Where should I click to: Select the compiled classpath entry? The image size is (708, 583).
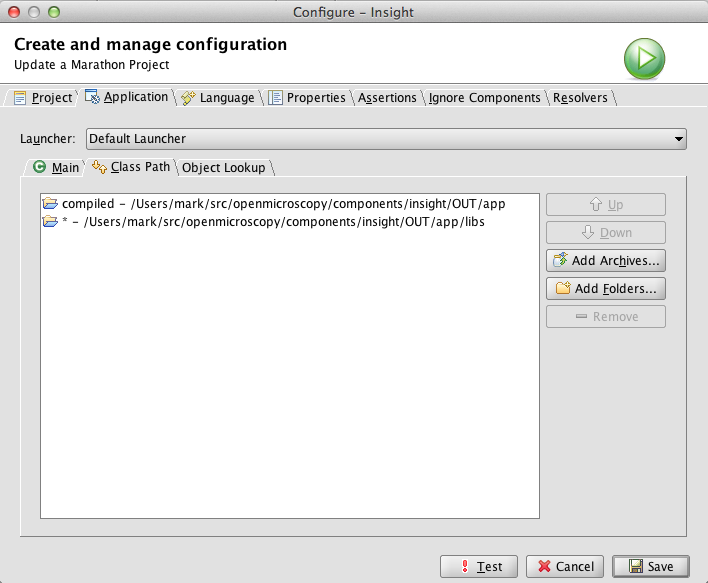[290, 204]
